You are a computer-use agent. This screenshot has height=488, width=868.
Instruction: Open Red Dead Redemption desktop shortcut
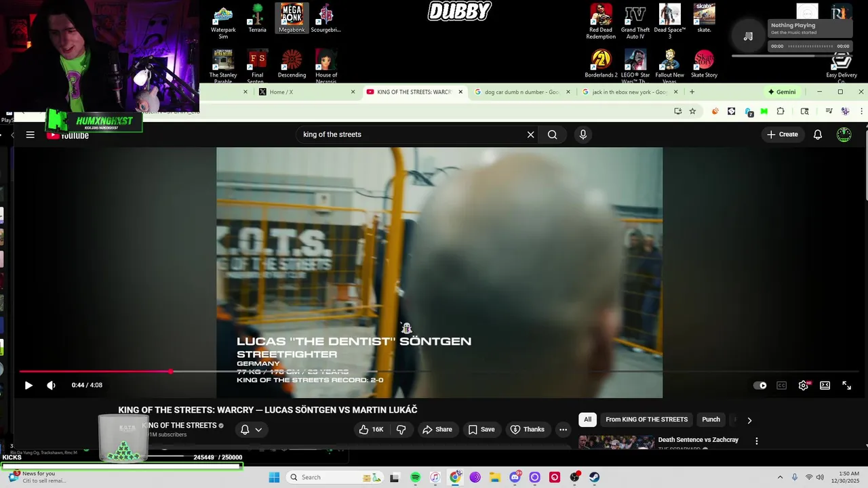coord(601,22)
